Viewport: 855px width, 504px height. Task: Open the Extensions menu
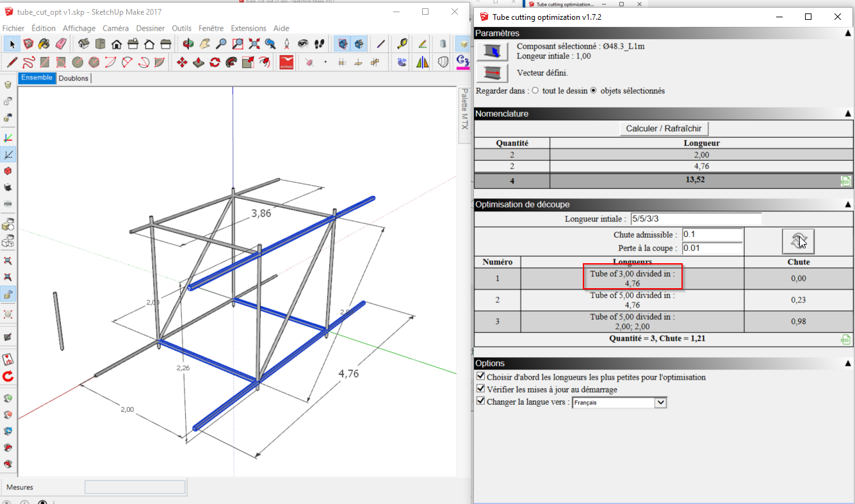(x=248, y=28)
